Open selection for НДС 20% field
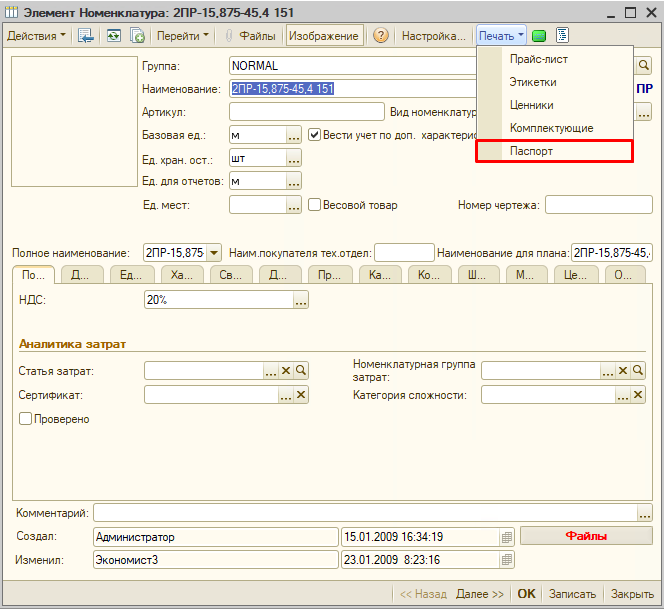 [301, 300]
